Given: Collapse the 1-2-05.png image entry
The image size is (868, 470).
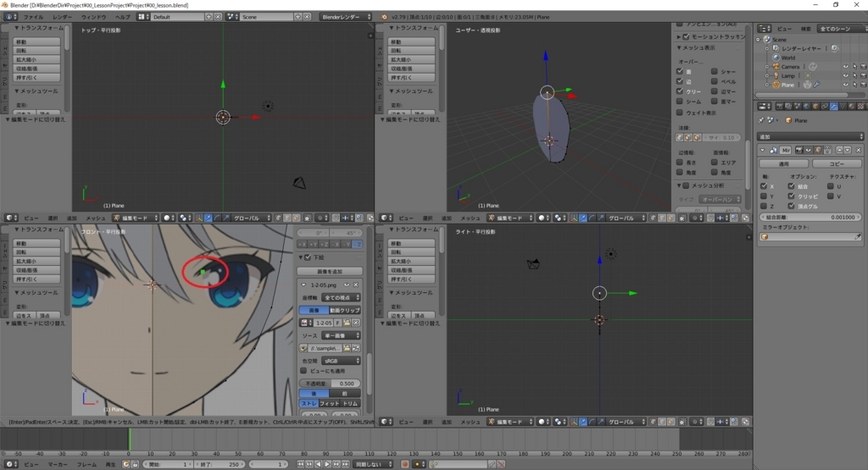Looking at the screenshot, I should (x=303, y=285).
